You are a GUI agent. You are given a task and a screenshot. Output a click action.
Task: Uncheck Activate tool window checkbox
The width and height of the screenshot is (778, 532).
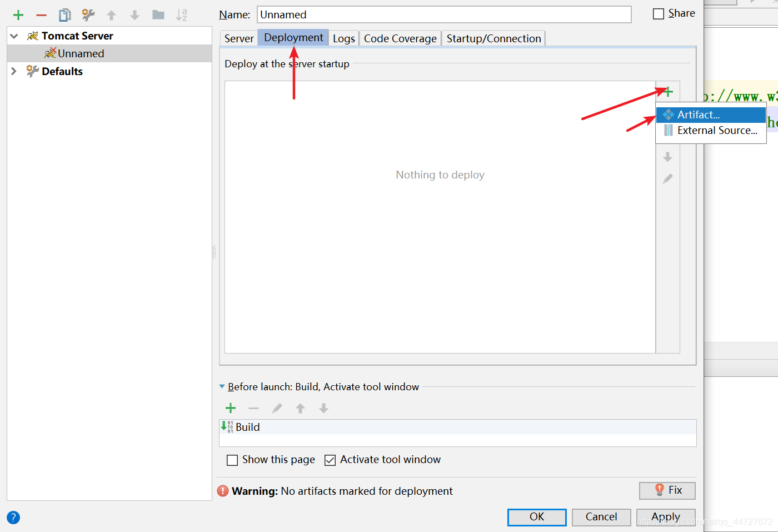330,460
